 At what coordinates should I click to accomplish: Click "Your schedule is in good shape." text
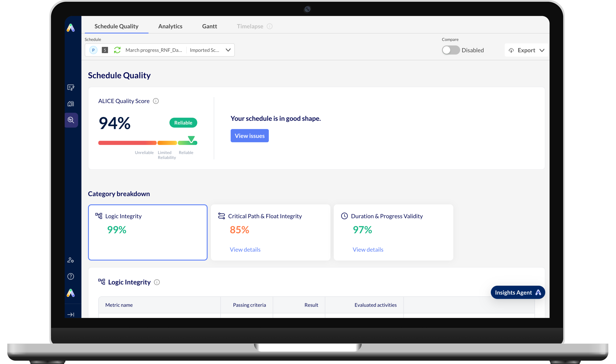(x=276, y=118)
